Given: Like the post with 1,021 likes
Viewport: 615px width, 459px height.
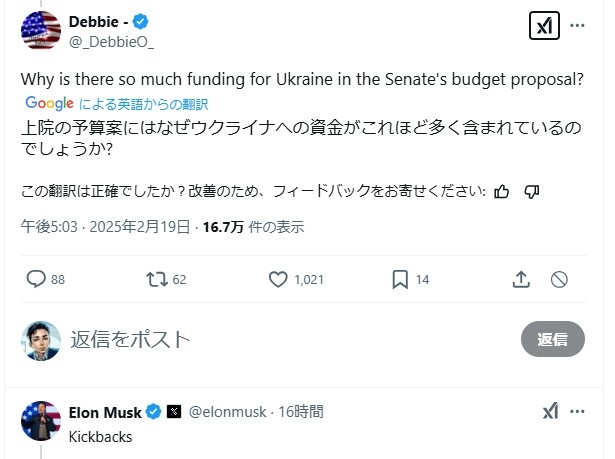Looking at the screenshot, I should pos(279,279).
